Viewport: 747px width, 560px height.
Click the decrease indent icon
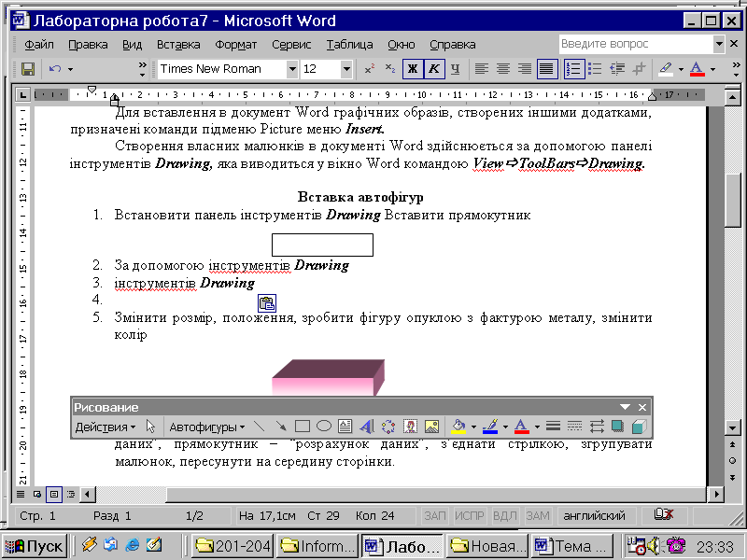coord(617,69)
